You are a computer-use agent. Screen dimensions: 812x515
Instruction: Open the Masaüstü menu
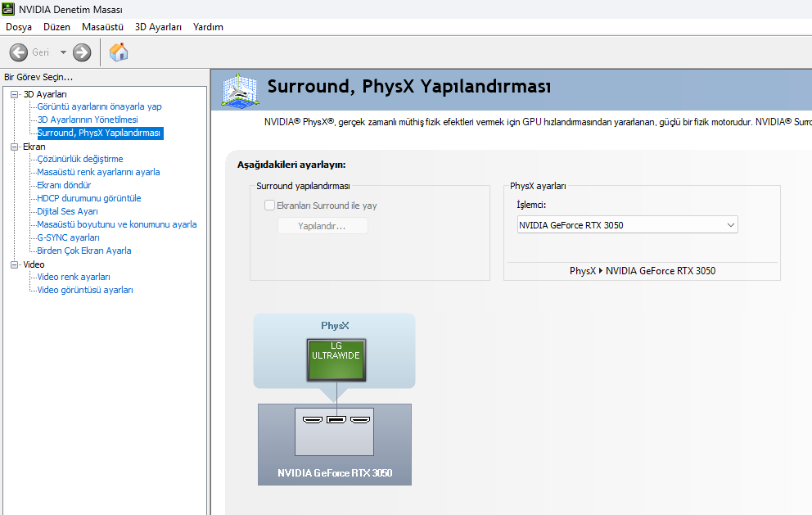click(102, 27)
